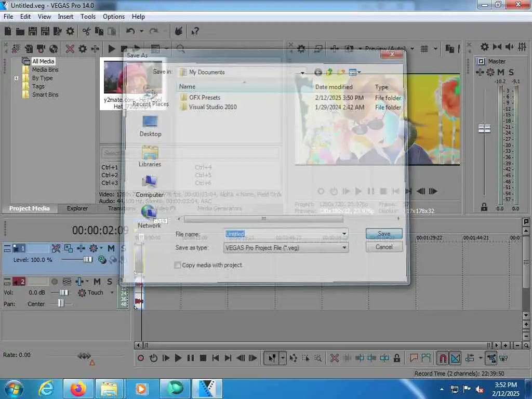Click audio track 2 Vol slider handle

click(64, 292)
